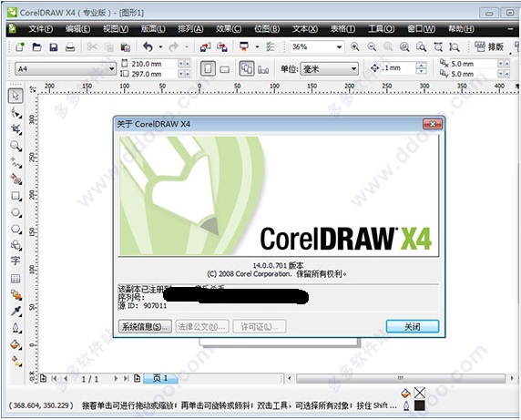Select the Crop tool
The height and width of the screenshot is (420, 521).
coord(15,129)
